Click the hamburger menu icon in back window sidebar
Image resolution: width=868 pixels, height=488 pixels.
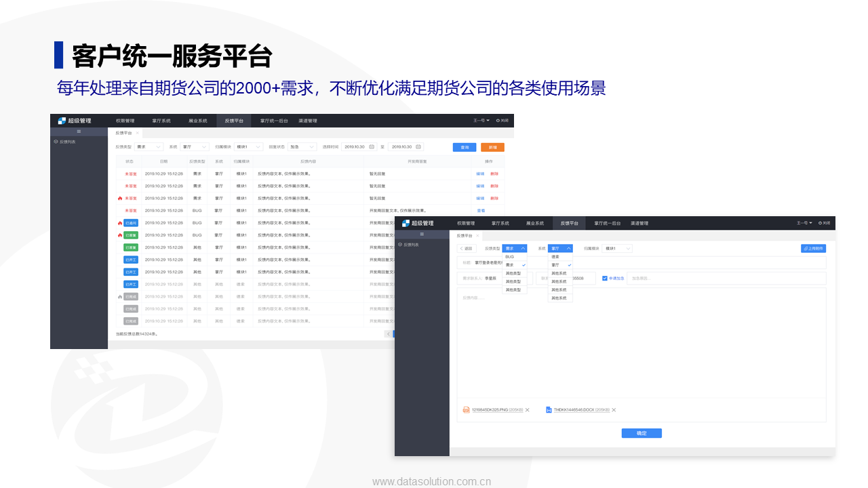click(x=79, y=131)
